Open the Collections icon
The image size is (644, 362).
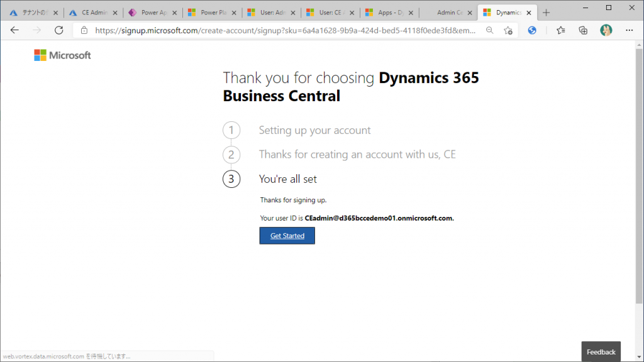583,30
